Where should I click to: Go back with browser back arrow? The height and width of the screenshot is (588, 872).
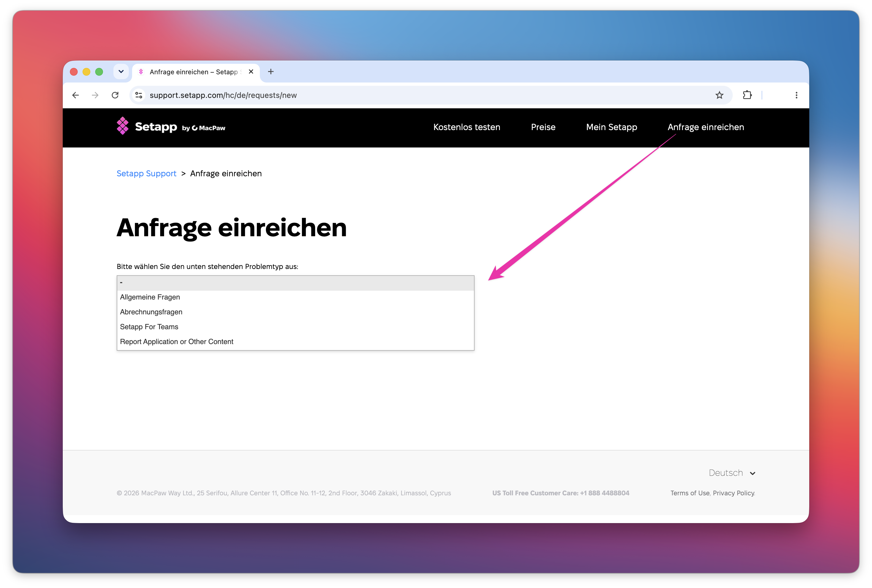pos(75,95)
